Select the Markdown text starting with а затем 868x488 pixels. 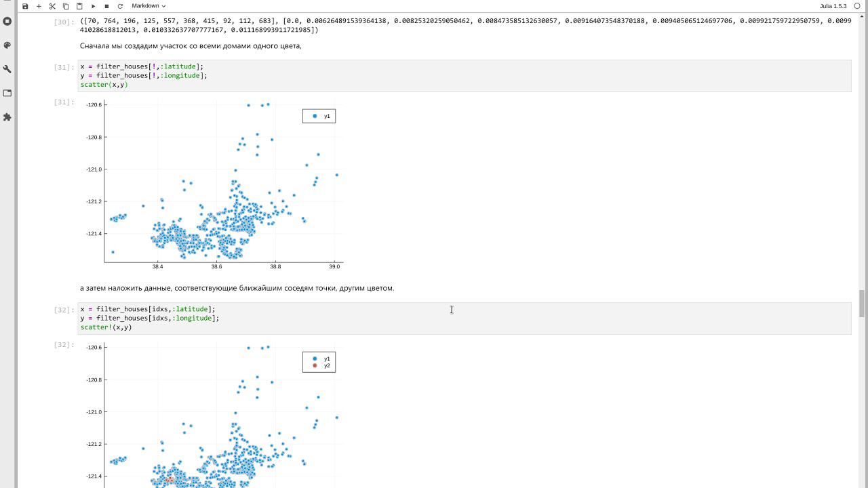click(x=237, y=288)
